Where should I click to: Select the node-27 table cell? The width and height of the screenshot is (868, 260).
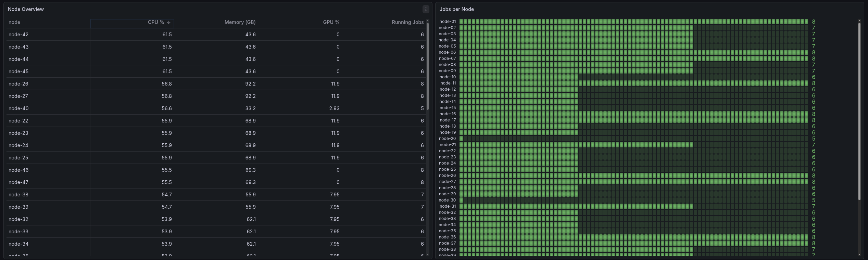(x=48, y=96)
